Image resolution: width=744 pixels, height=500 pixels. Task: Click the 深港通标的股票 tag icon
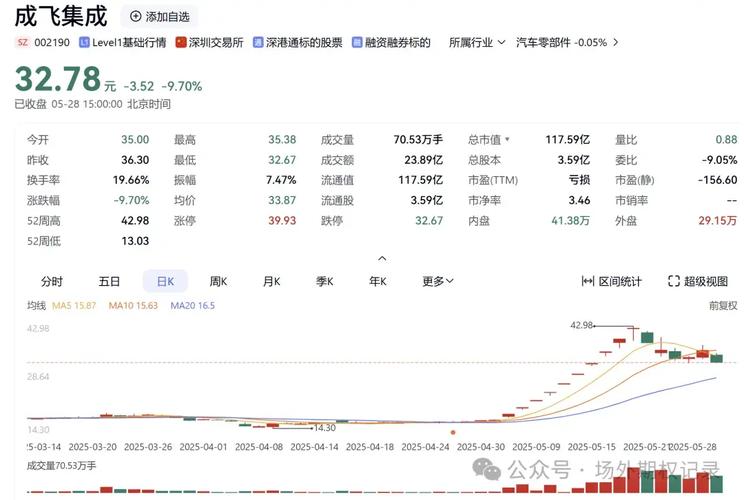click(258, 43)
